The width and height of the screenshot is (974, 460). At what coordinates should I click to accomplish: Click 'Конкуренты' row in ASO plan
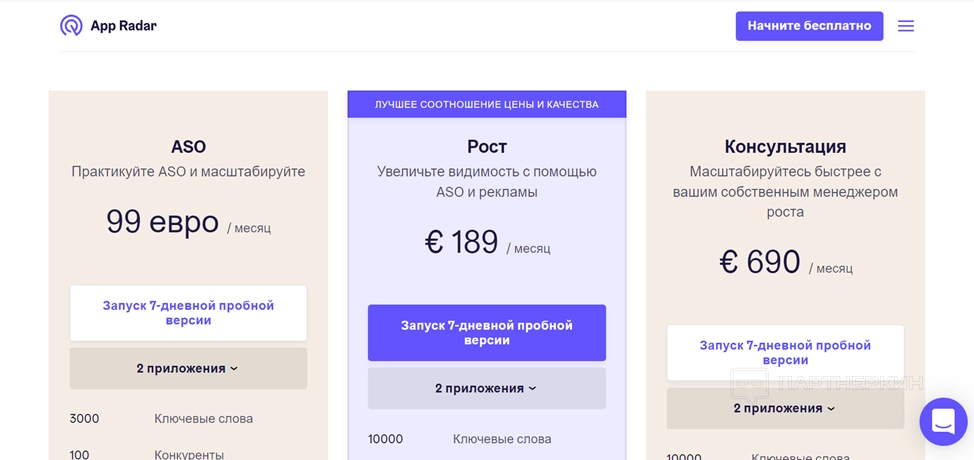(x=189, y=454)
